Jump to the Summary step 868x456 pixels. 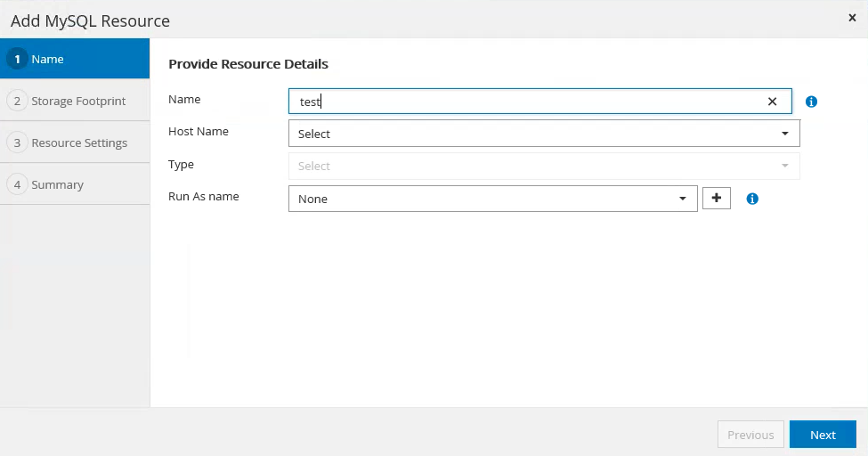57,184
